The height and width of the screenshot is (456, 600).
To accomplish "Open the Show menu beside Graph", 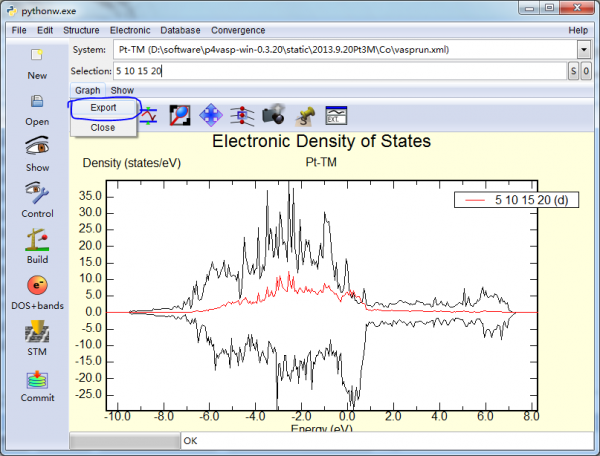I will click(122, 90).
